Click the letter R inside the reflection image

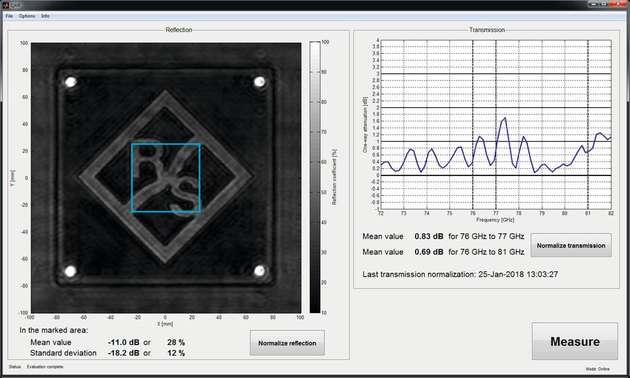[x=149, y=159]
